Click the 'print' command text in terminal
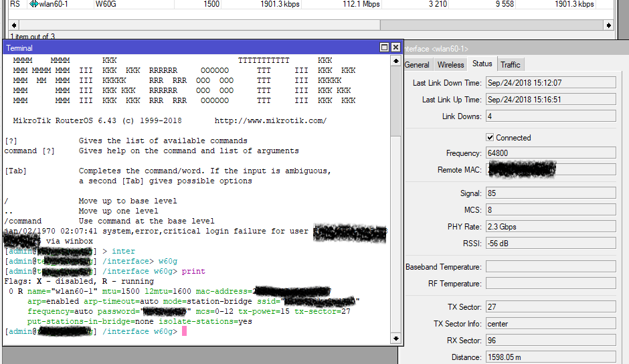 tap(193, 271)
